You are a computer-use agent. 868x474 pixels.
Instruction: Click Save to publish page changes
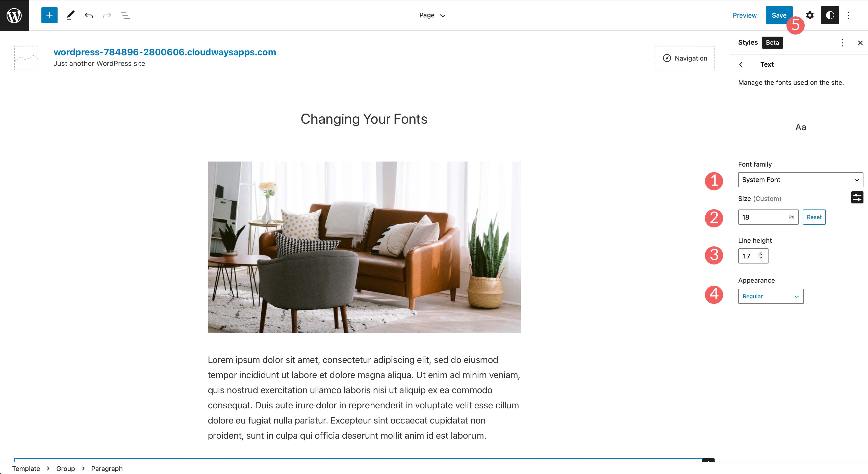coord(779,15)
